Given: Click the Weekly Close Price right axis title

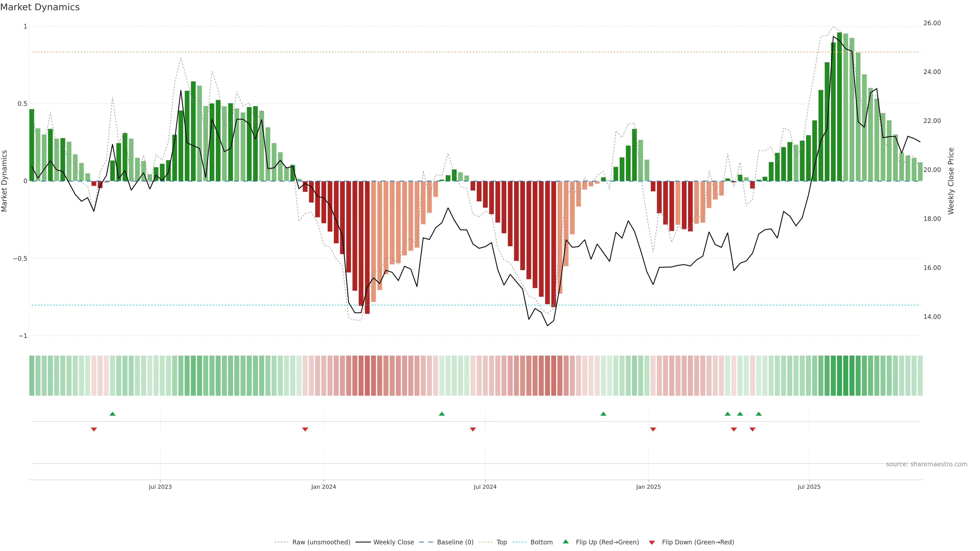Looking at the screenshot, I should point(951,181).
